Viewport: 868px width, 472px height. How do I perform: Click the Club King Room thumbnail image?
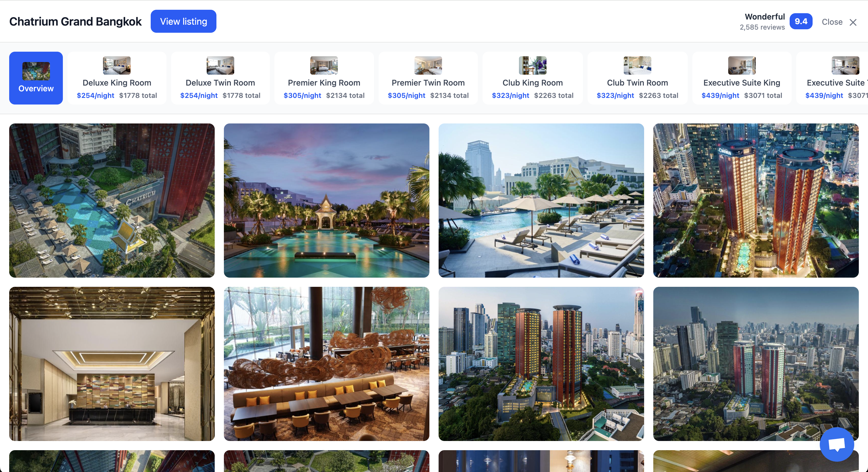point(533,65)
